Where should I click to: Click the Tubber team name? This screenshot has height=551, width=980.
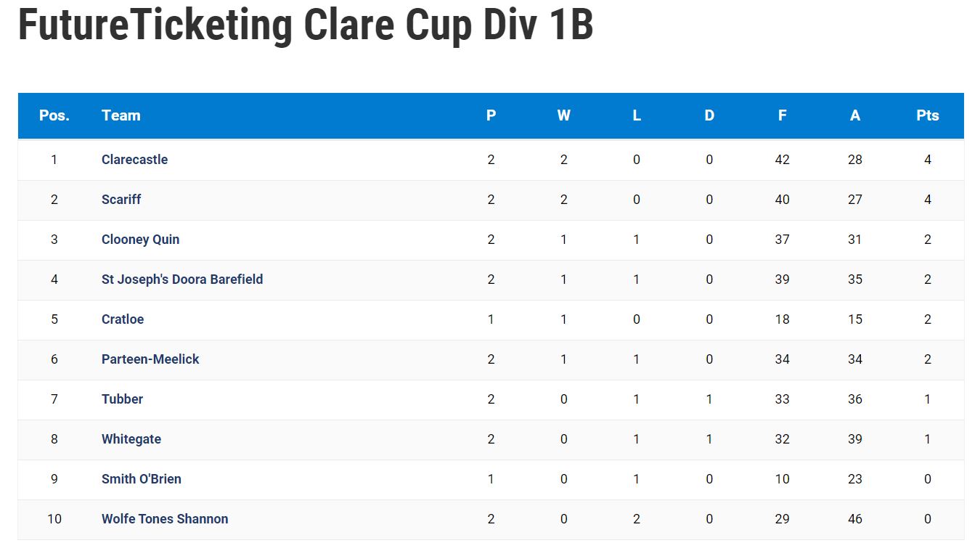(122, 399)
